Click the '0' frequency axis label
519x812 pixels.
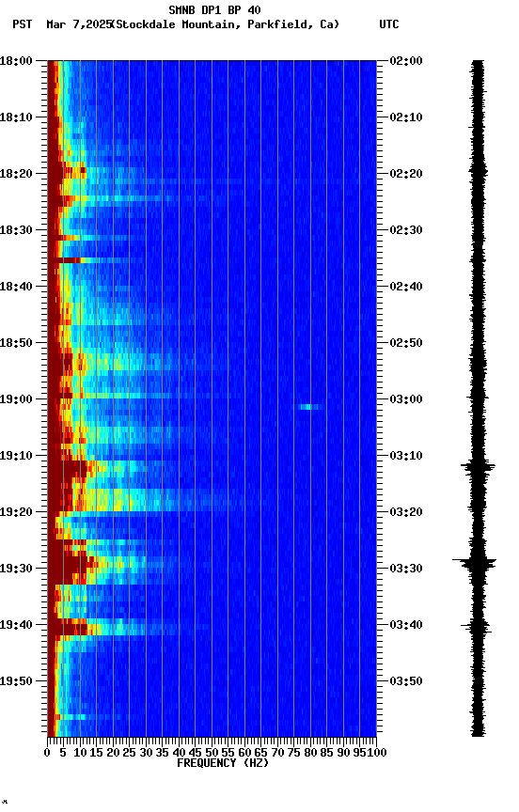[47, 753]
